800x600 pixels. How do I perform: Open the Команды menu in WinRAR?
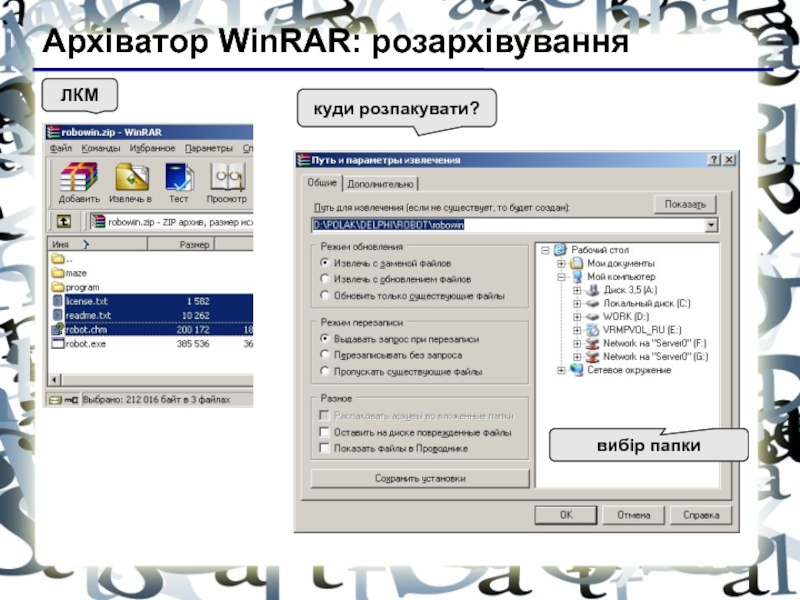tap(101, 148)
